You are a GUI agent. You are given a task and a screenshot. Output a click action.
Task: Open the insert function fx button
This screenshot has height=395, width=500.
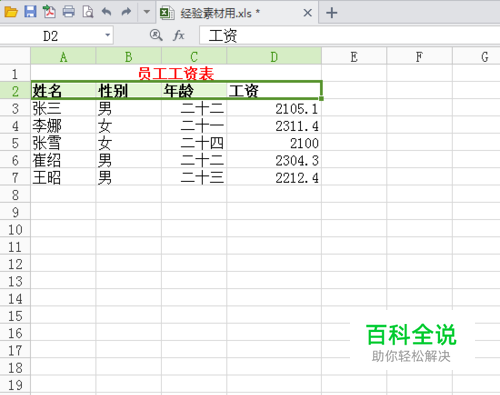click(179, 35)
